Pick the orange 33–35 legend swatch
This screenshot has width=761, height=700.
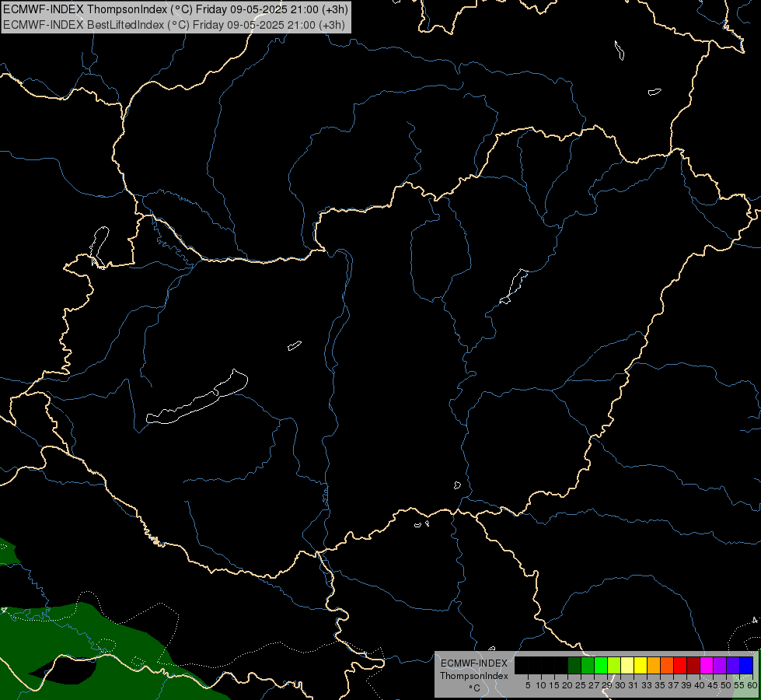(x=654, y=665)
